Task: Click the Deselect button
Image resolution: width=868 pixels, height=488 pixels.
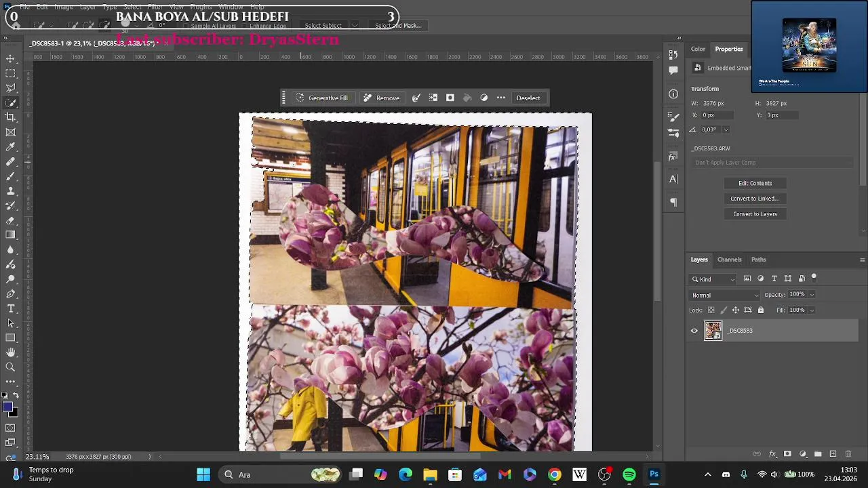Action: [x=528, y=98]
